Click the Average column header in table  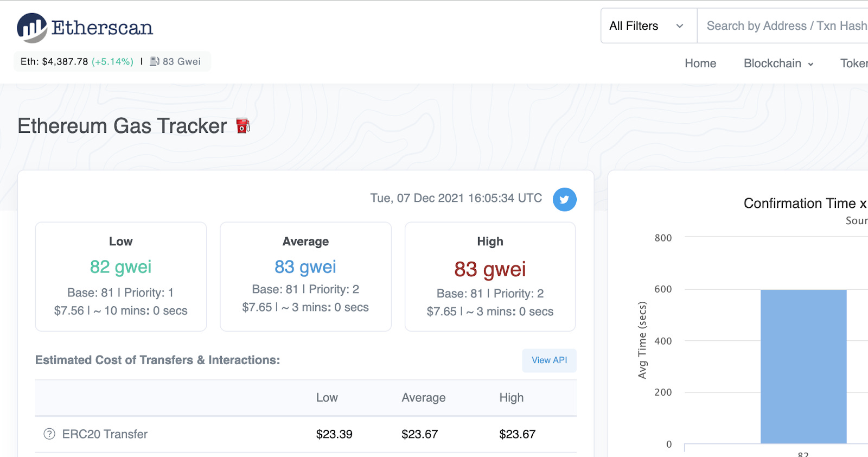424,398
